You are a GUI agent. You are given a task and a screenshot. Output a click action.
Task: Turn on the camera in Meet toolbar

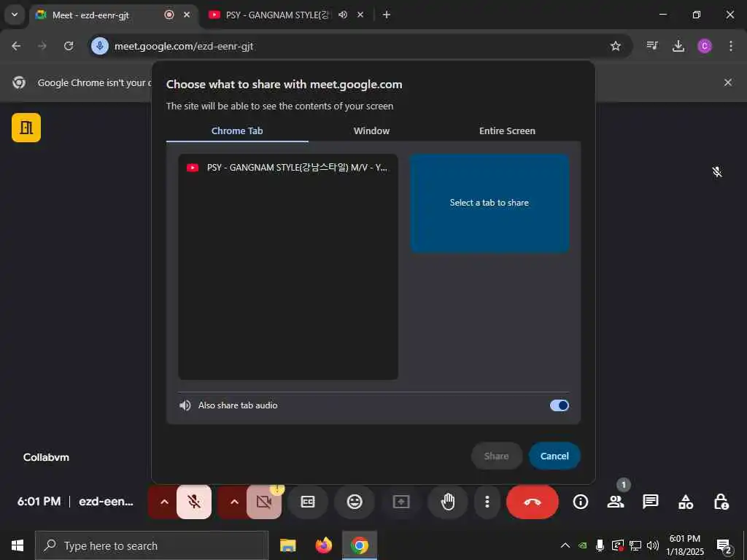264,502
